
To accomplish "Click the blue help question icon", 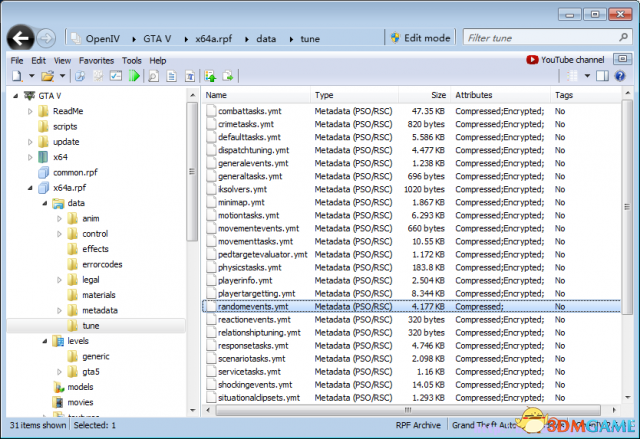I will coord(620,76).
